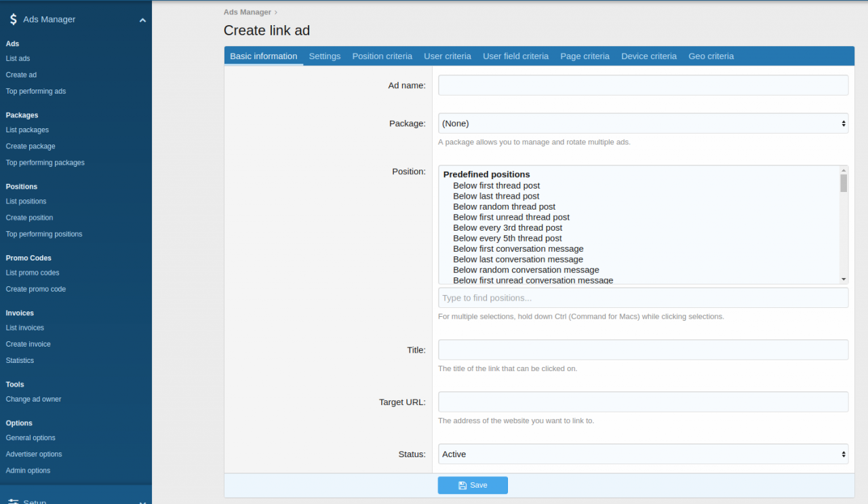Switch to the Settings tab
The height and width of the screenshot is (504, 868).
click(324, 56)
